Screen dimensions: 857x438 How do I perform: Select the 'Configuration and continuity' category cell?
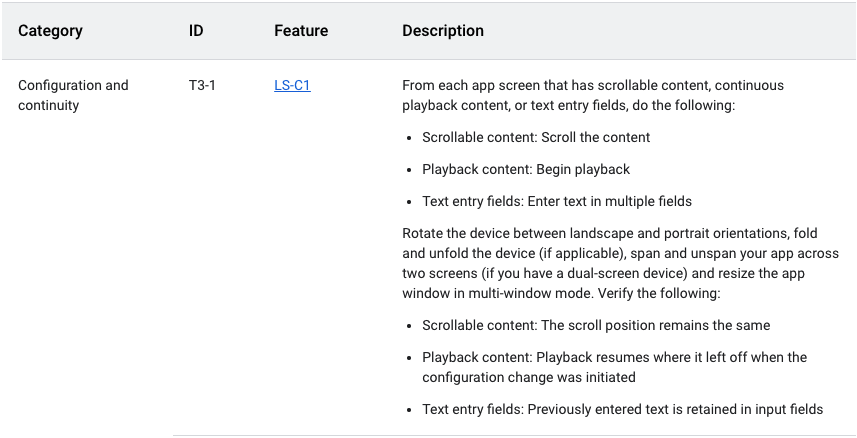pos(73,95)
